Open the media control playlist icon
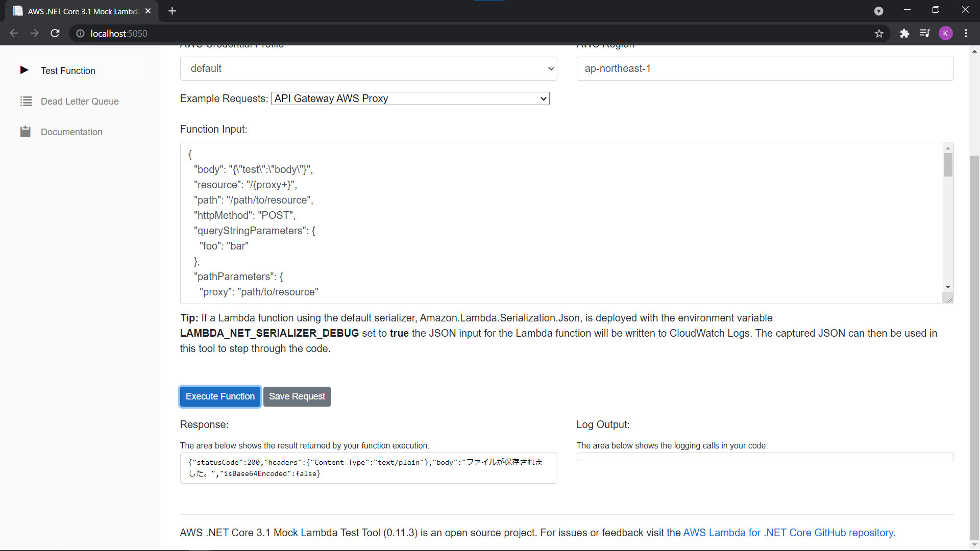Image resolution: width=980 pixels, height=551 pixels. click(x=925, y=33)
